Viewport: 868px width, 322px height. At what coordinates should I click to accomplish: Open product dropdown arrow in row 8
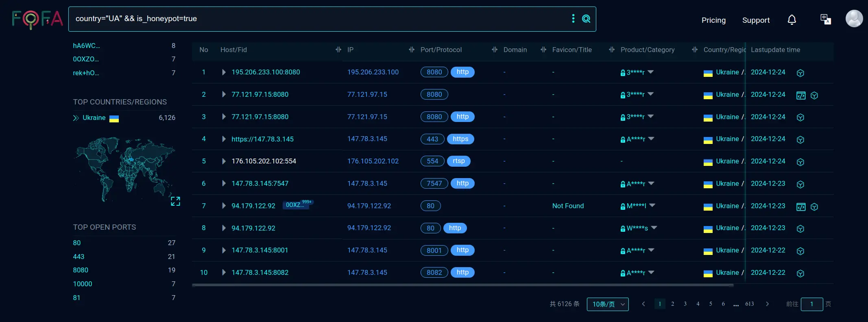(654, 228)
